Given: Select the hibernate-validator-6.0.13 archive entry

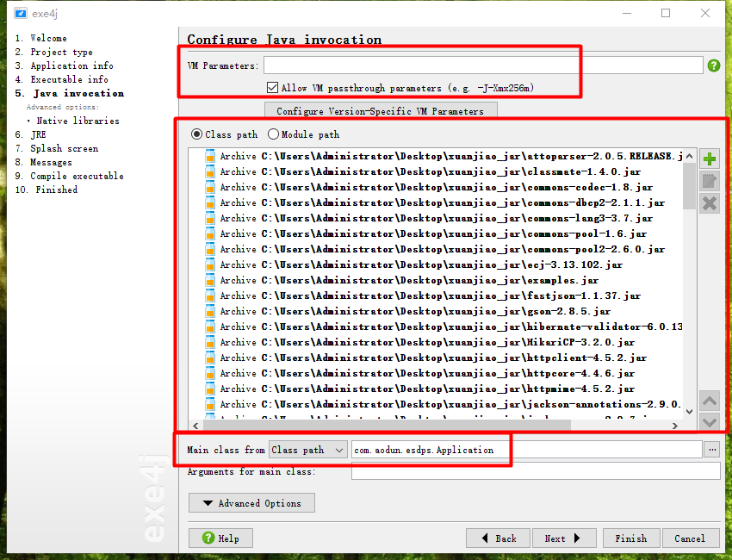Looking at the screenshot, I should tap(444, 327).
